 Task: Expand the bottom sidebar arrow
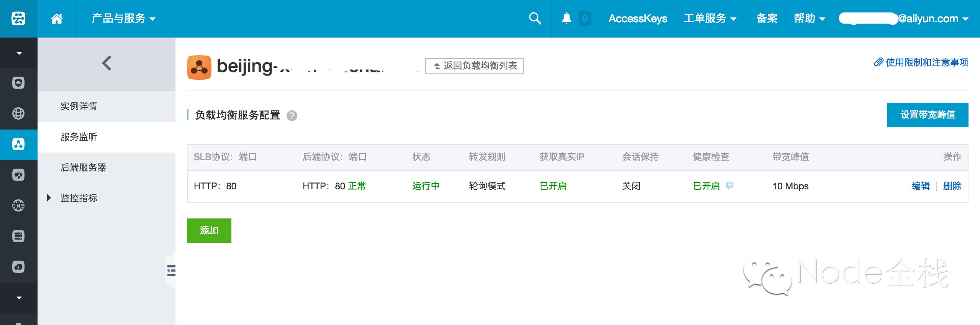[19, 298]
